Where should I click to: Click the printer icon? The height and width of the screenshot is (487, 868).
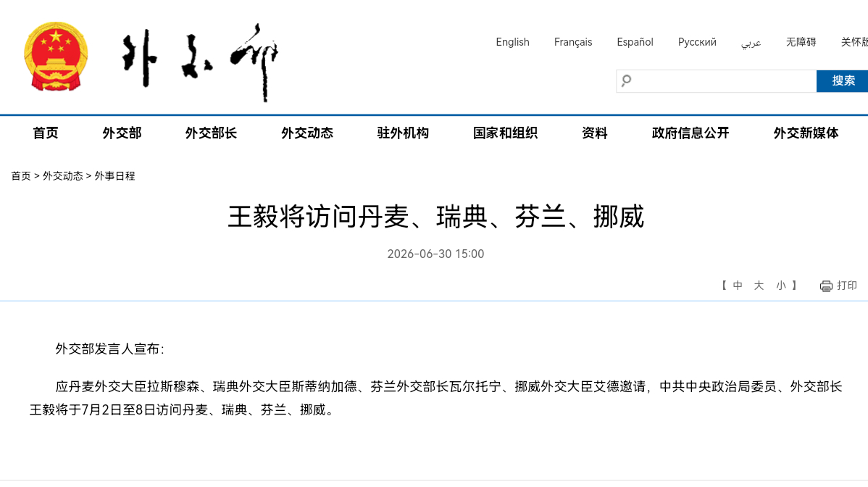pos(826,286)
